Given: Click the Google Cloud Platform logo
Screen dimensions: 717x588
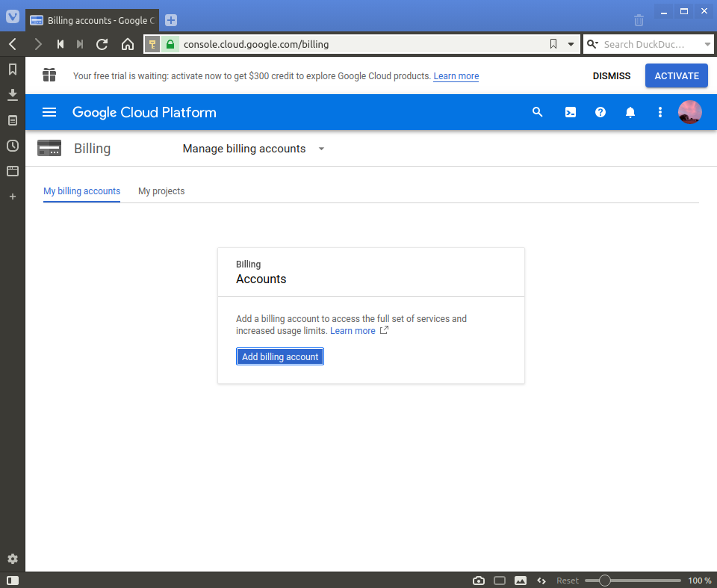Looking at the screenshot, I should 144,112.
